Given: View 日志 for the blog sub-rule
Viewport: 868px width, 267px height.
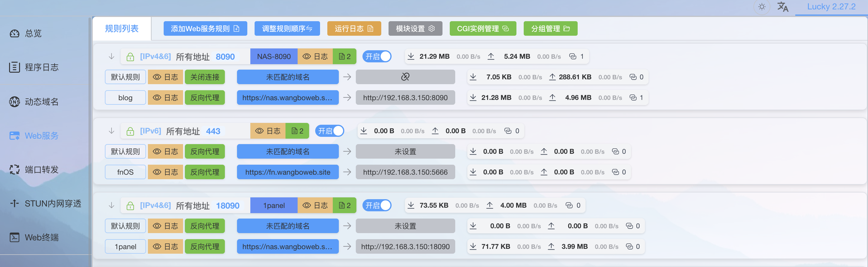Looking at the screenshot, I should [x=165, y=98].
